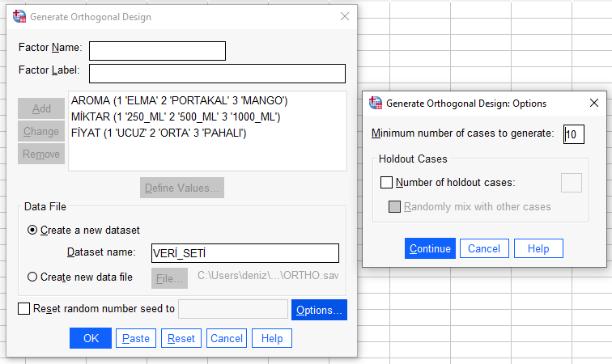This screenshot has height=364, width=612.
Task: Click OK in Generate Orthogonal Design dialog
Action: coord(90,338)
